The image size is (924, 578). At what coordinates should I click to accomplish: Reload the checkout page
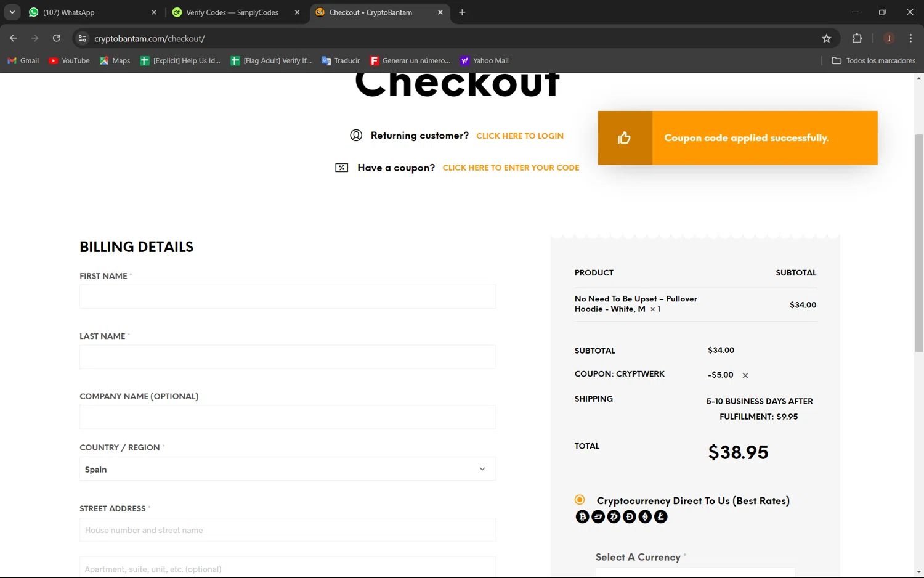pyautogui.click(x=57, y=38)
